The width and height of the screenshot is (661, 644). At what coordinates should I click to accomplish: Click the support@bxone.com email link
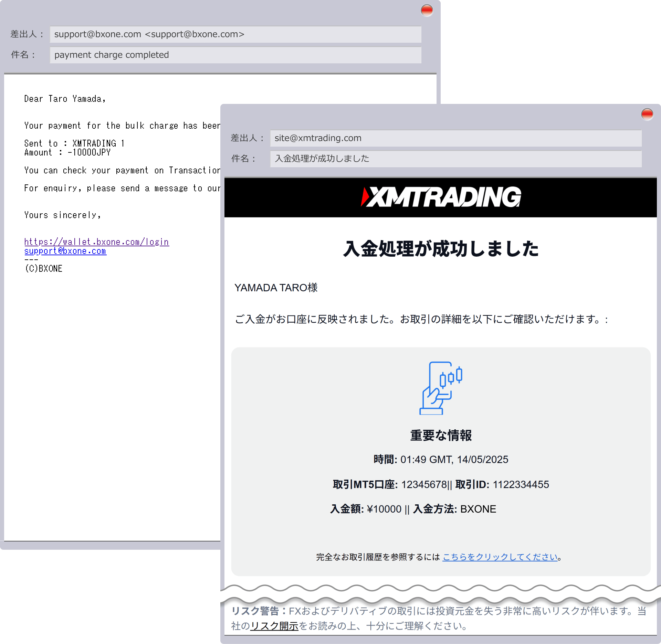pos(65,251)
